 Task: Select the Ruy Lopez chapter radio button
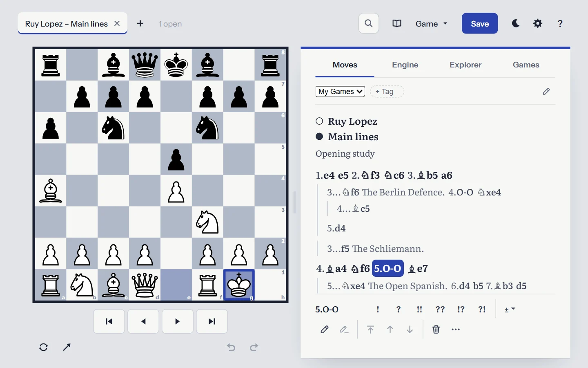pyautogui.click(x=319, y=121)
